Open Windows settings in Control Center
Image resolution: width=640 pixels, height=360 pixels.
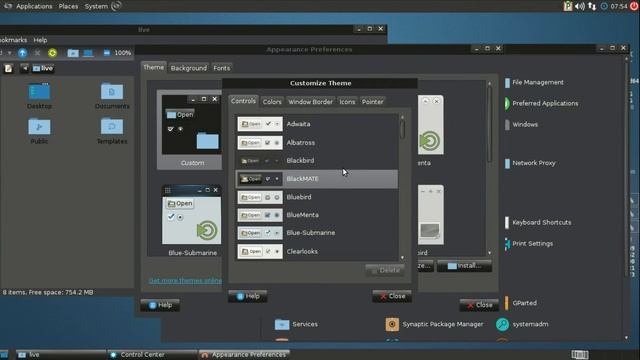coord(521,124)
